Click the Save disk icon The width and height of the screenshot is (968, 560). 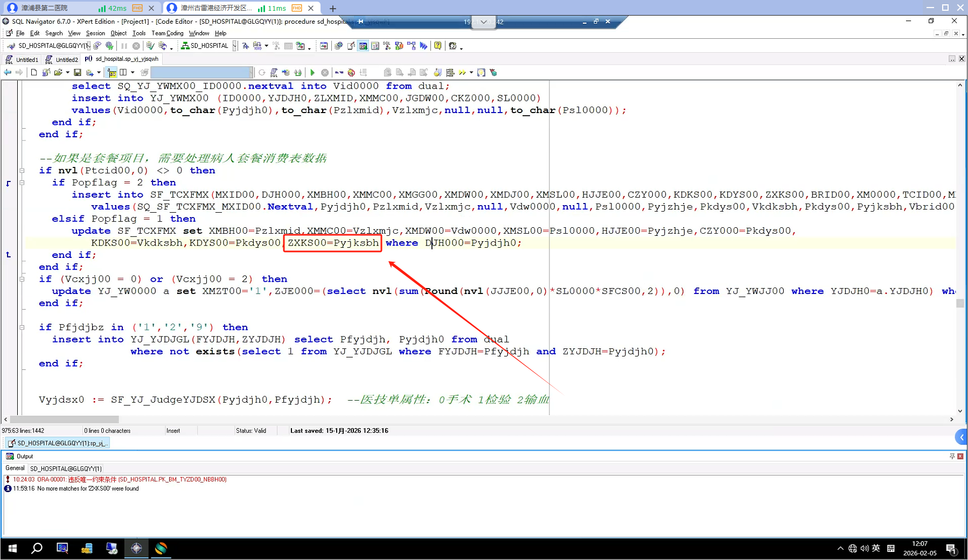tap(78, 73)
